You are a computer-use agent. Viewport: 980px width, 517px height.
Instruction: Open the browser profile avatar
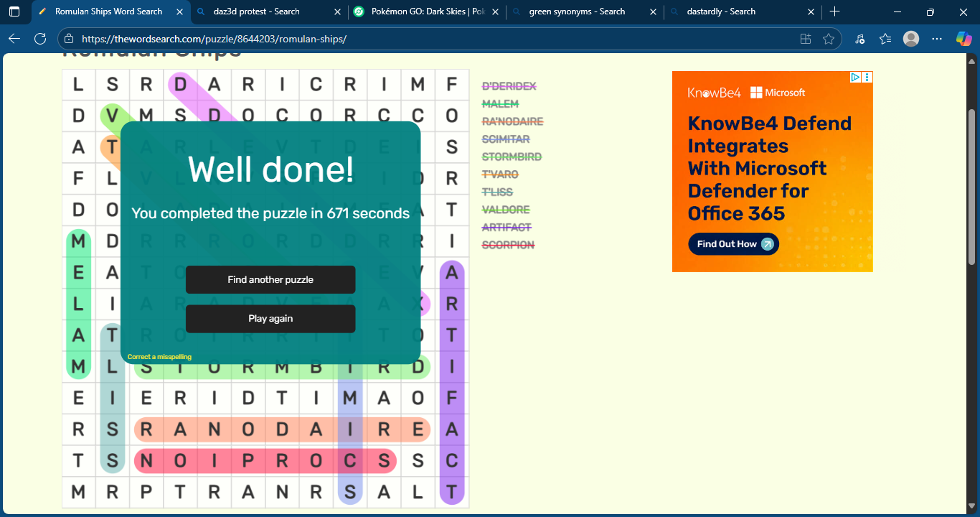(911, 39)
